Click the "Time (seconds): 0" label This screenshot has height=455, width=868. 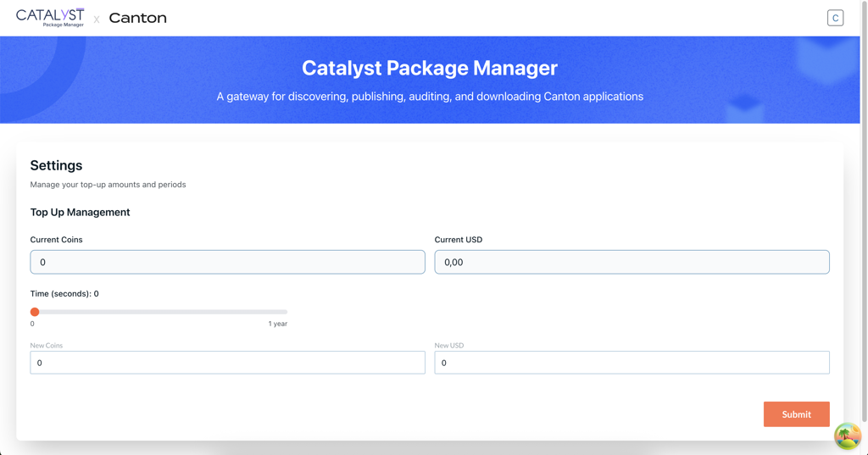pos(64,294)
